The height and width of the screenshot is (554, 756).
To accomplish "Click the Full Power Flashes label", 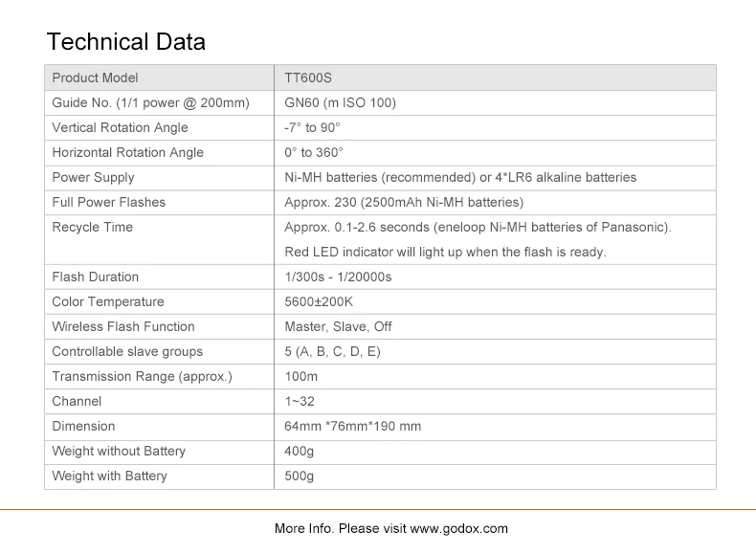I will (x=108, y=202).
